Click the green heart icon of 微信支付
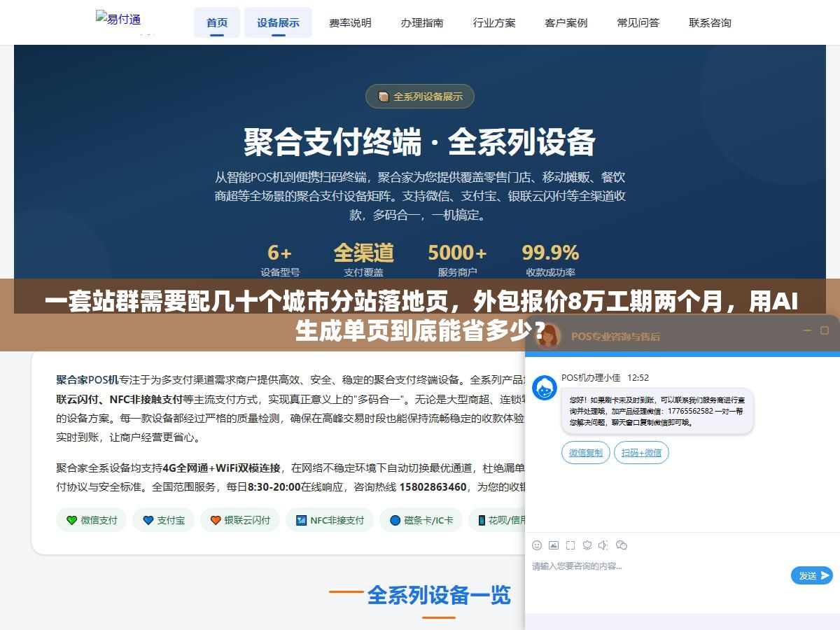The width and height of the screenshot is (840, 630). point(71,520)
